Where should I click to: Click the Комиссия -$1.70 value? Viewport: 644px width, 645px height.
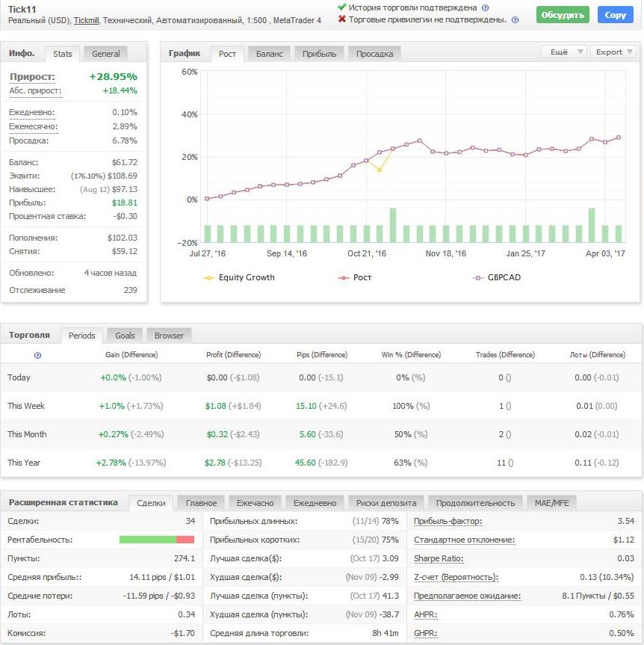tap(183, 633)
